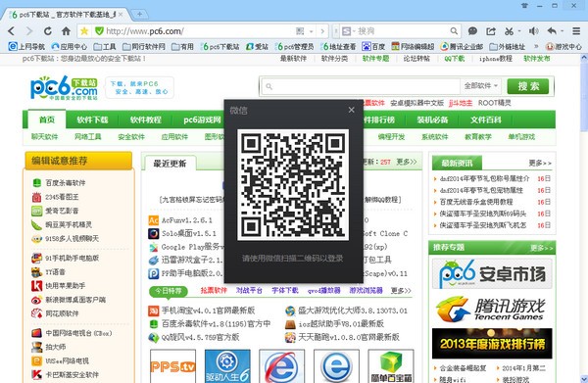This screenshot has width=588, height=383.
Task: Click the 新浪微博桌面客户端 icon
Action: [37, 300]
